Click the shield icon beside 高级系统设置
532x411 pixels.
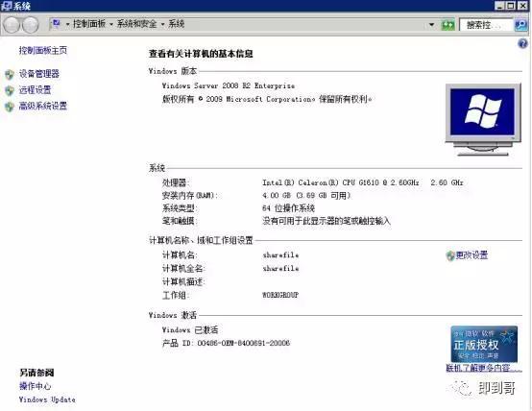pos(10,107)
